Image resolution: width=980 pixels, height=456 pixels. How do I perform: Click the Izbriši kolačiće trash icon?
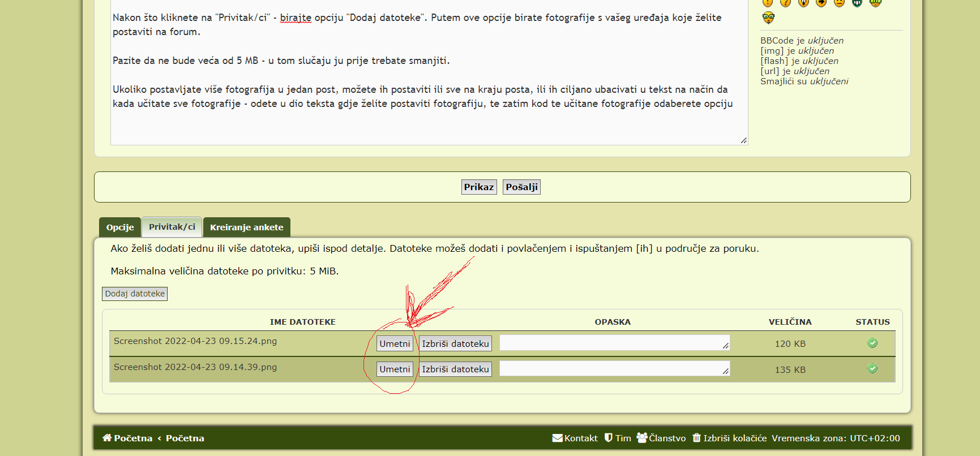[x=696, y=438]
